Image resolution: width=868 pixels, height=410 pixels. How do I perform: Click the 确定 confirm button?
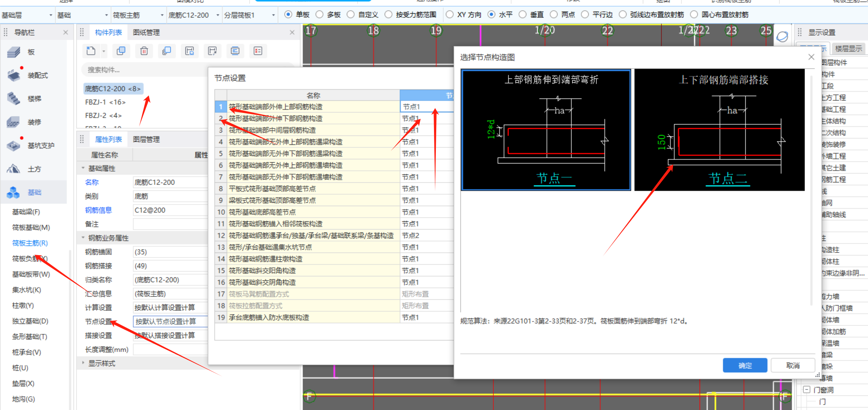[x=745, y=365]
